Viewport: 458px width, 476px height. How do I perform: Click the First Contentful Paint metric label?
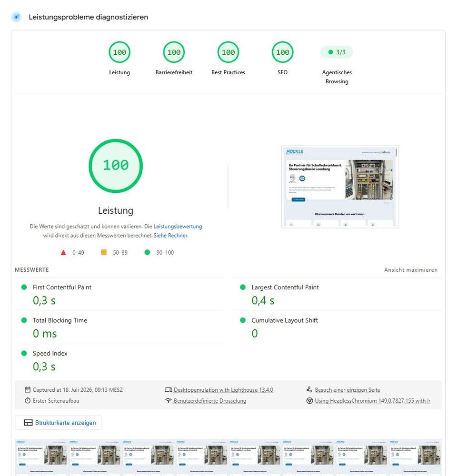pyautogui.click(x=62, y=287)
